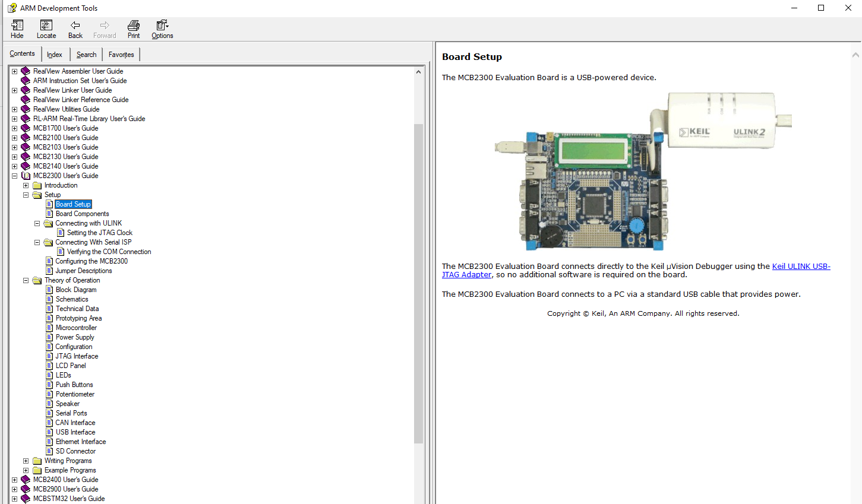Click the folder icon next to Theory of Operation

[37, 280]
